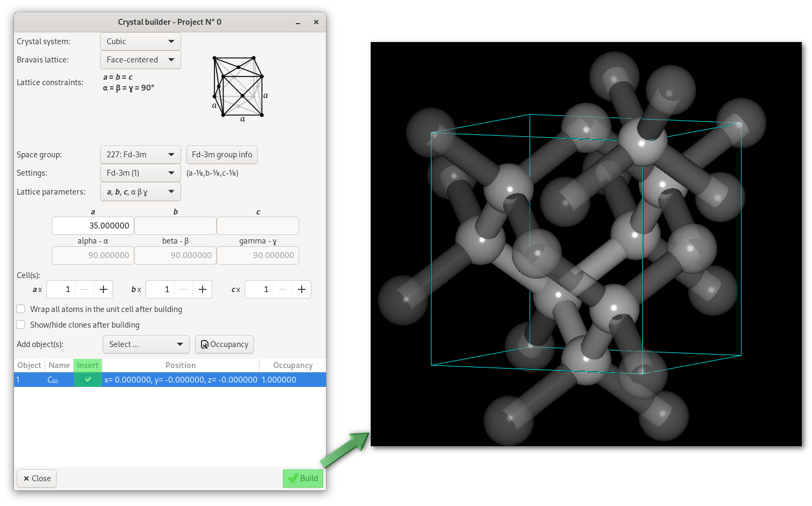The height and width of the screenshot is (506, 812).
Task: Increment c cells using plus icon
Action: [x=302, y=289]
